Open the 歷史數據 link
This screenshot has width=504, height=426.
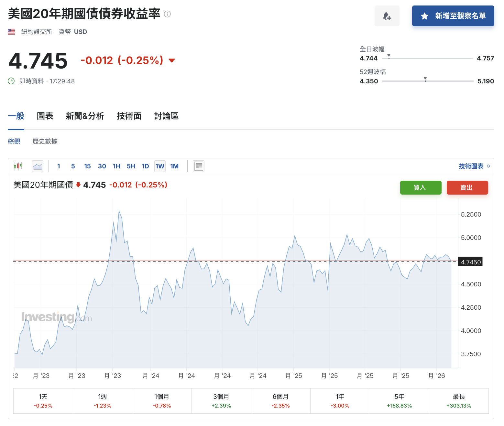45,141
